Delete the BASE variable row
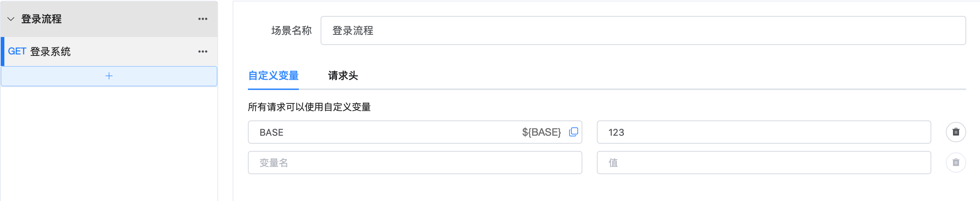This screenshot has height=201, width=980. [956, 132]
